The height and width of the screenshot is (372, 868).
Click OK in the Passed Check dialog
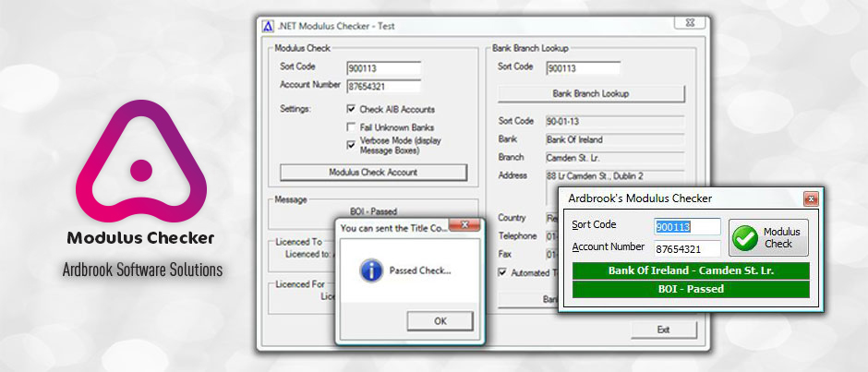pos(440,321)
